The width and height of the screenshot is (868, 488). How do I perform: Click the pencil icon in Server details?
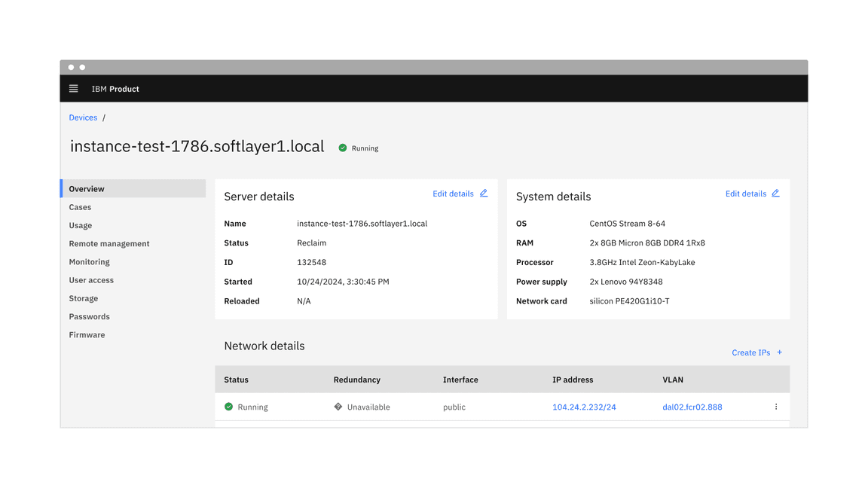(x=484, y=194)
